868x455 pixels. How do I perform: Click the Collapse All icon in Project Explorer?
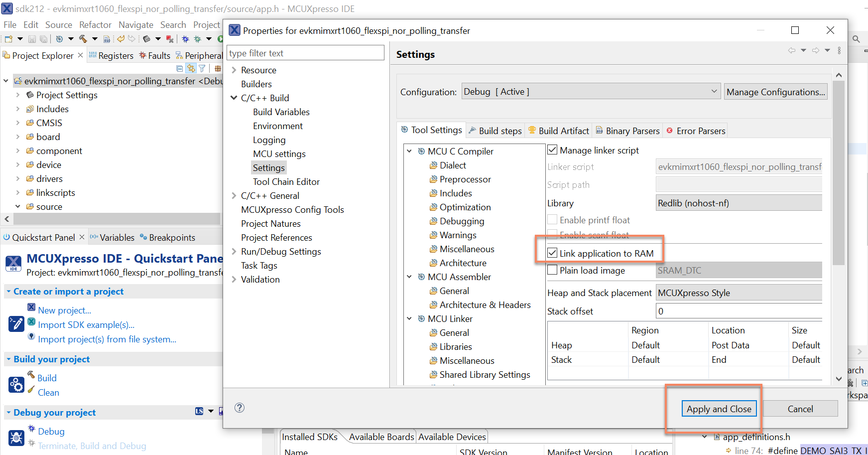[x=180, y=68]
